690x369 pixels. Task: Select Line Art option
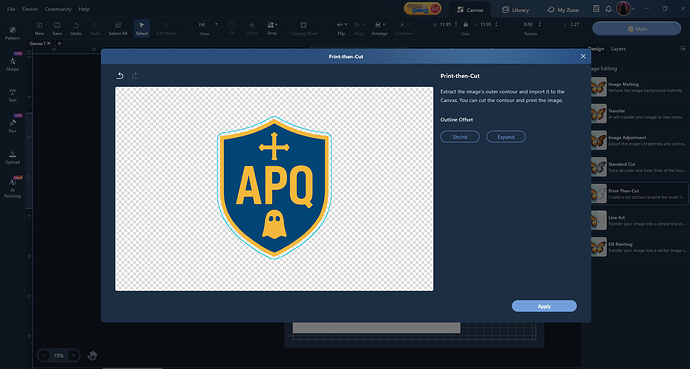638,220
